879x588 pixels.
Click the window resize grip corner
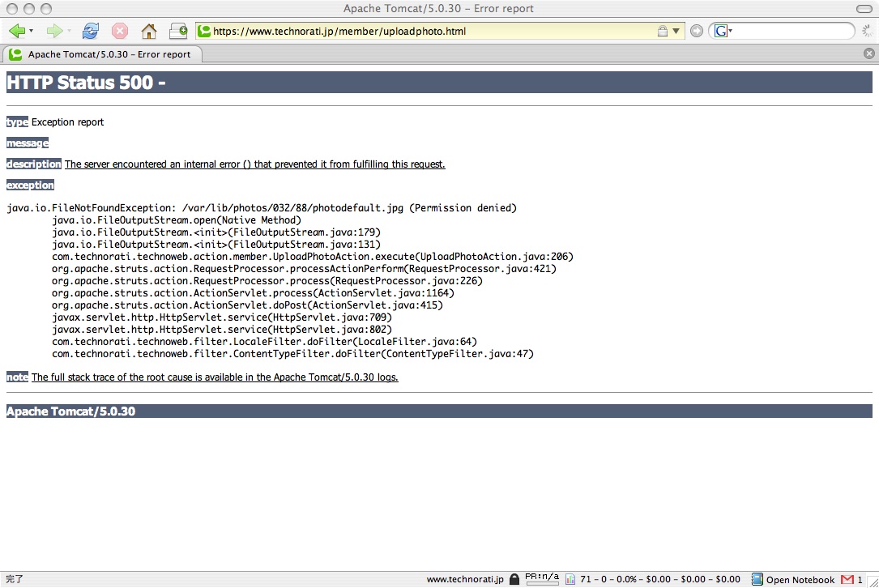tap(873, 582)
